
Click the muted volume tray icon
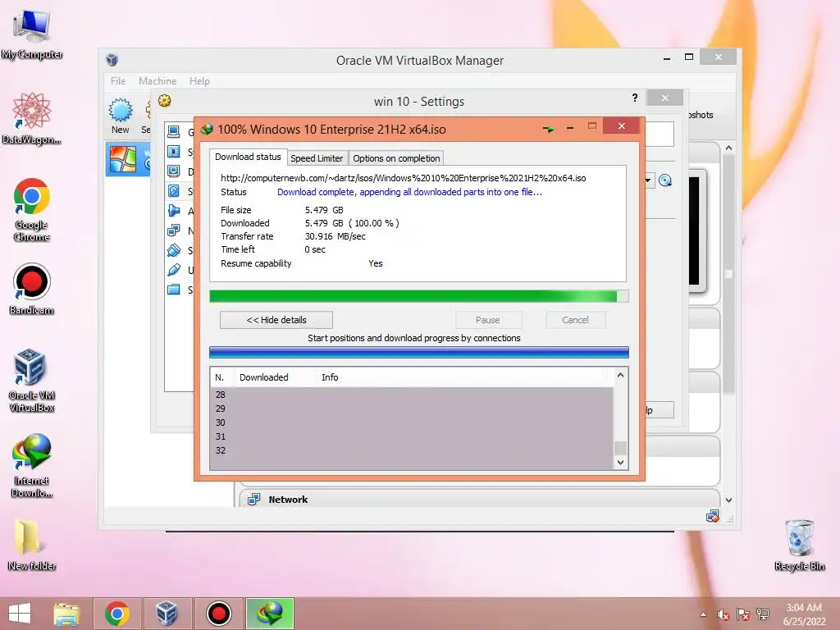click(723, 614)
